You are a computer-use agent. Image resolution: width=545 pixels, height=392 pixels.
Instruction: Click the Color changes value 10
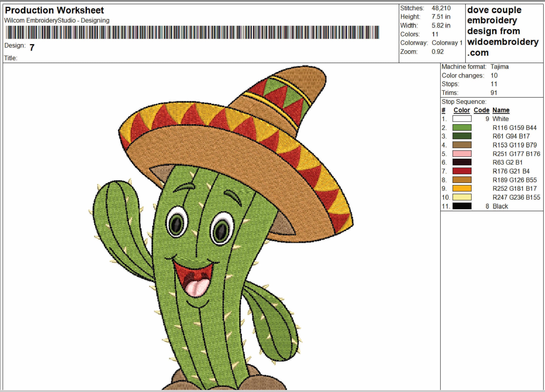pos(494,75)
